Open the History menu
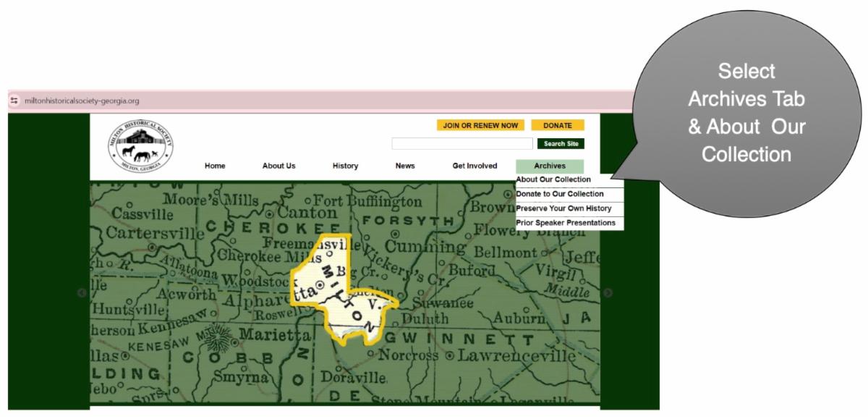 coord(345,166)
